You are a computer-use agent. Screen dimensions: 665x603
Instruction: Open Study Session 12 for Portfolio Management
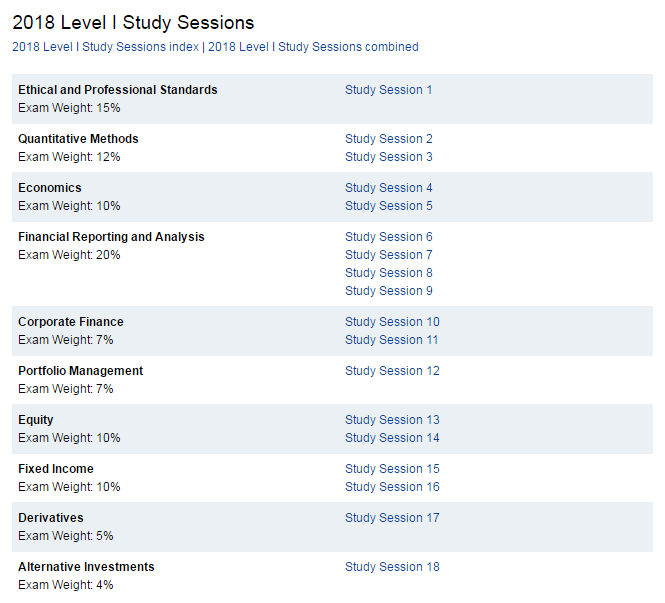point(392,371)
